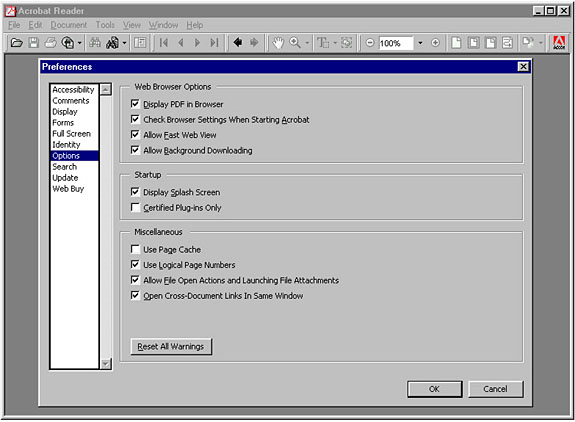Go to the First Page arrow icon

[x=164, y=43]
